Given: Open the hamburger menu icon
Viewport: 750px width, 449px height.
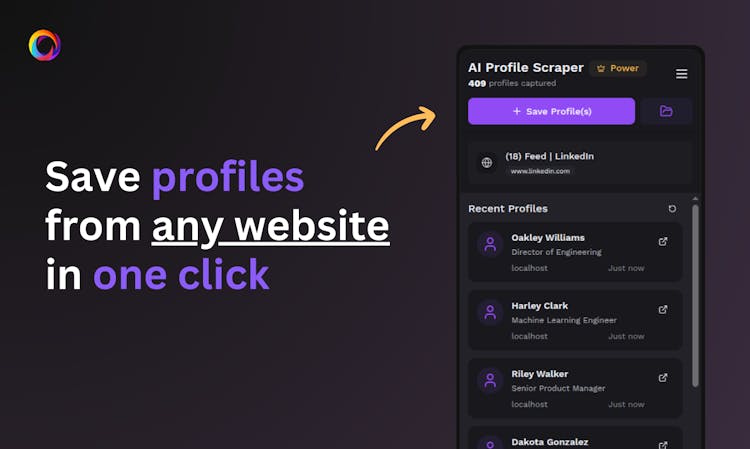Looking at the screenshot, I should [682, 74].
